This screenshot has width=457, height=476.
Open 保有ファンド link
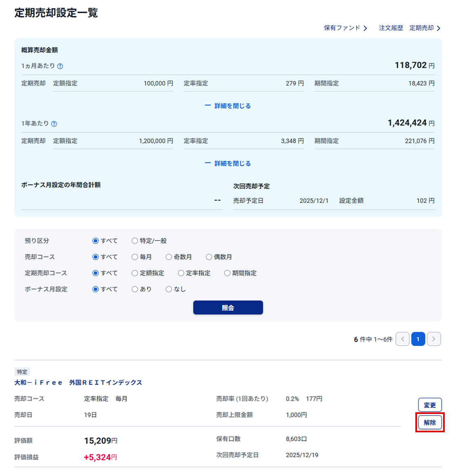[345, 28]
